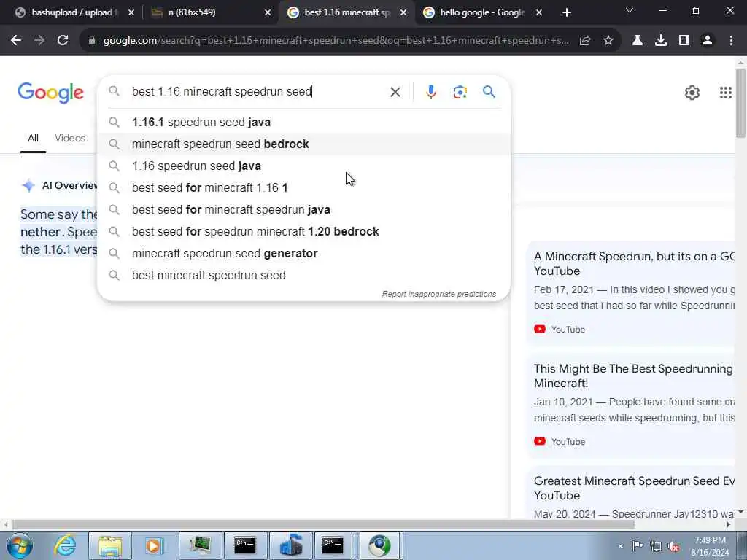The width and height of the screenshot is (747, 560).
Task: Click the volume muted tray icon
Action: tap(673, 546)
